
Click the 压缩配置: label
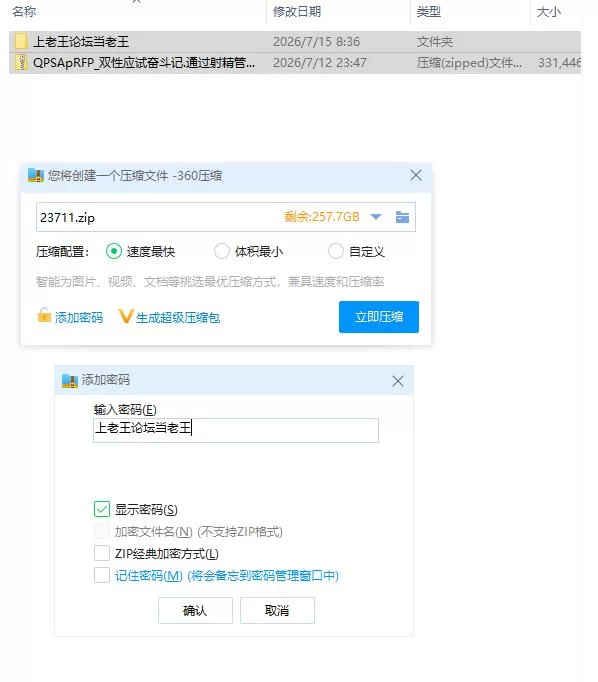click(x=62, y=251)
